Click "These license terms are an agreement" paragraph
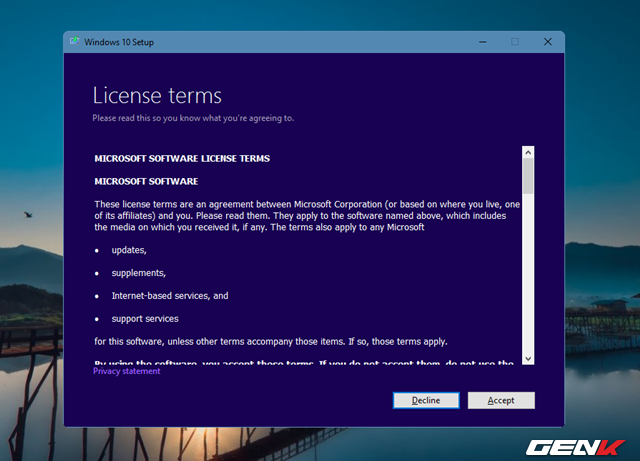Image resolution: width=640 pixels, height=461 pixels. pyautogui.click(x=307, y=216)
